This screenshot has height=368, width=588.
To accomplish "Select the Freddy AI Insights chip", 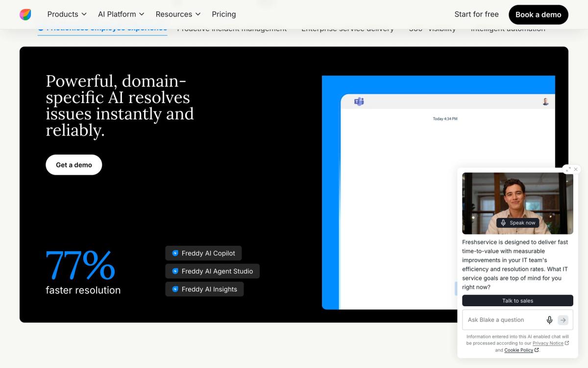I will (x=204, y=289).
